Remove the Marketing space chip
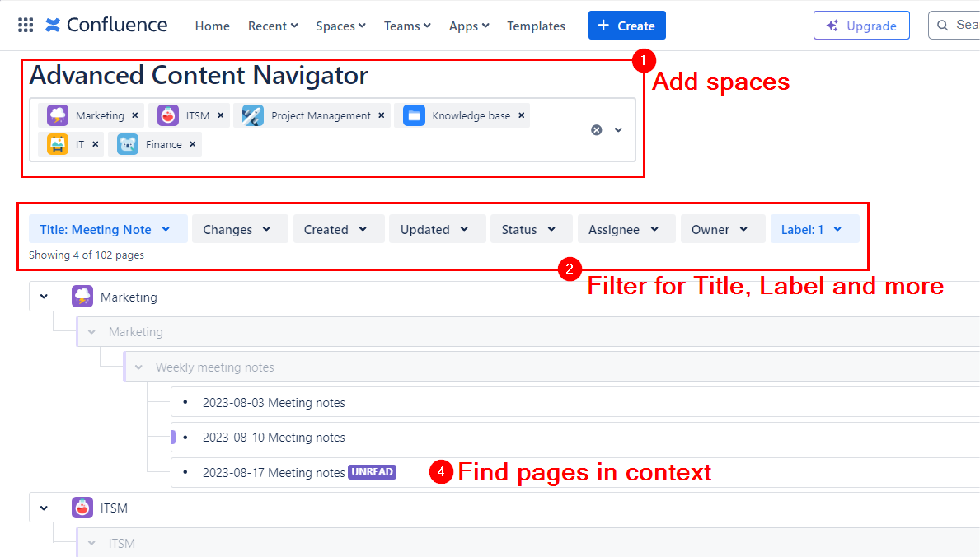The height and width of the screenshot is (557, 980). (x=135, y=115)
